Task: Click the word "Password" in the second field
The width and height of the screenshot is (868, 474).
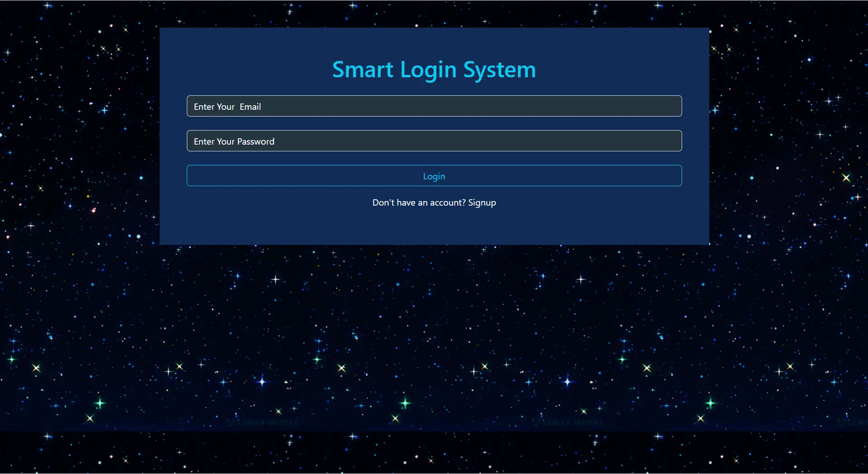Action: [x=256, y=141]
